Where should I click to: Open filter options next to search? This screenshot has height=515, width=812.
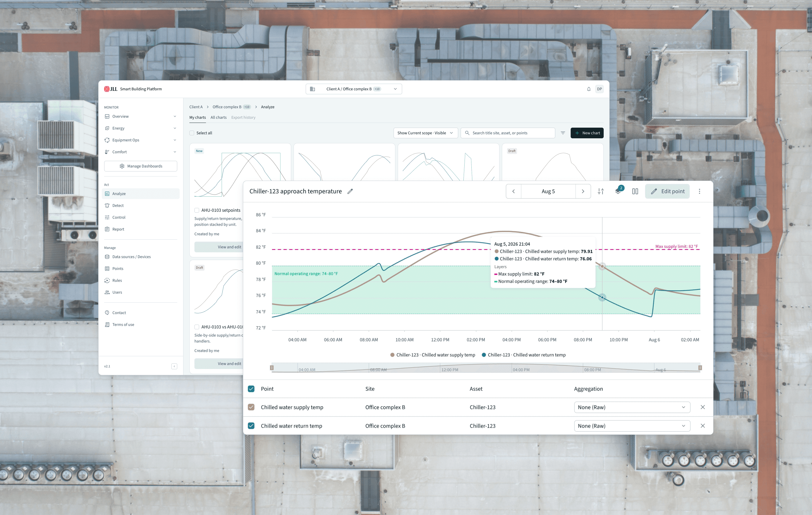[563, 133]
